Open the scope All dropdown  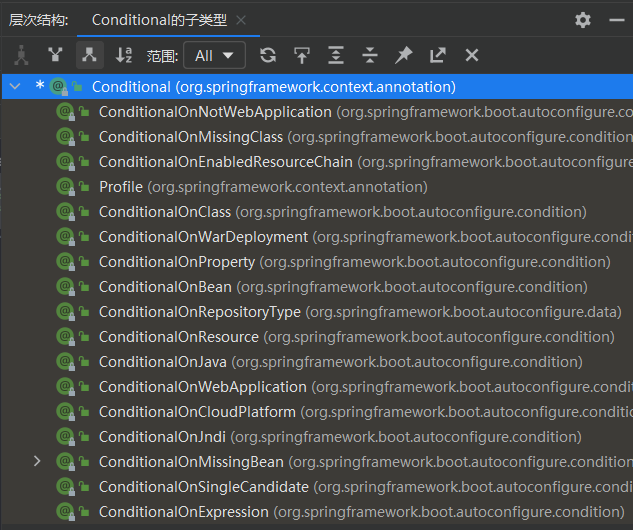214,55
